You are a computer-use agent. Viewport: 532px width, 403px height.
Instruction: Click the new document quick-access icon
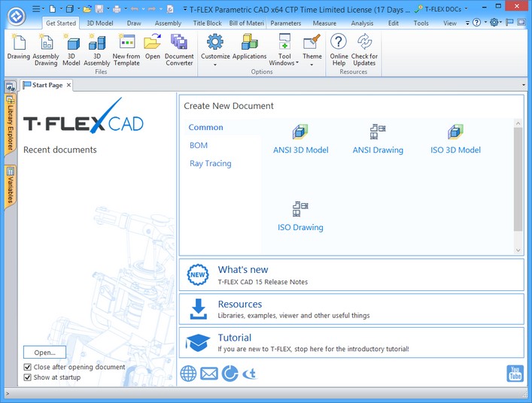tap(52, 9)
